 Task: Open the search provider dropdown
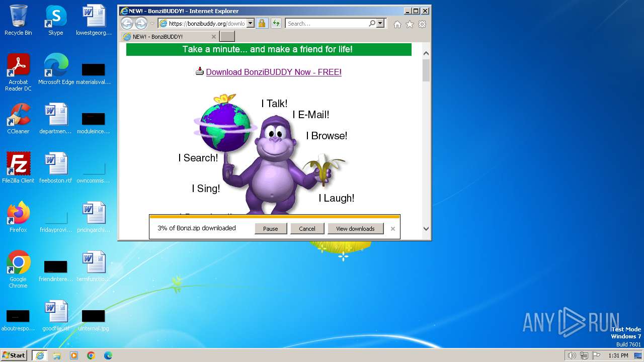tap(380, 24)
